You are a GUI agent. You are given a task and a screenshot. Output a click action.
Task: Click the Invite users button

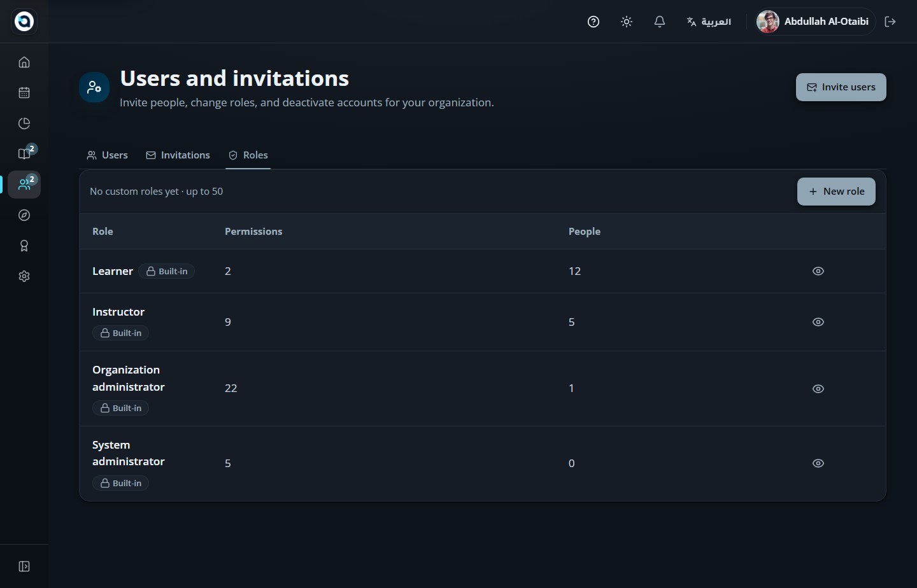point(841,87)
